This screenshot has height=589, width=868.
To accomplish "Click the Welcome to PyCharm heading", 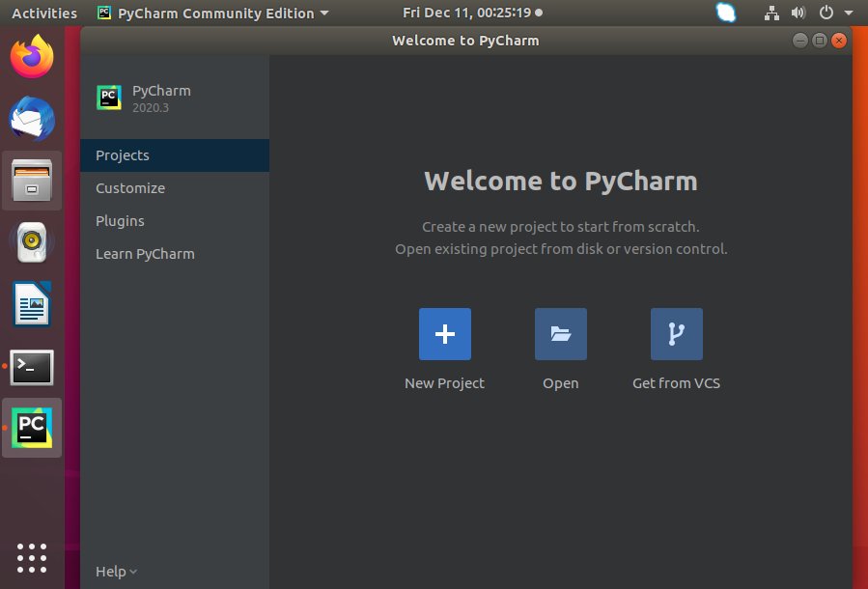I will point(561,181).
